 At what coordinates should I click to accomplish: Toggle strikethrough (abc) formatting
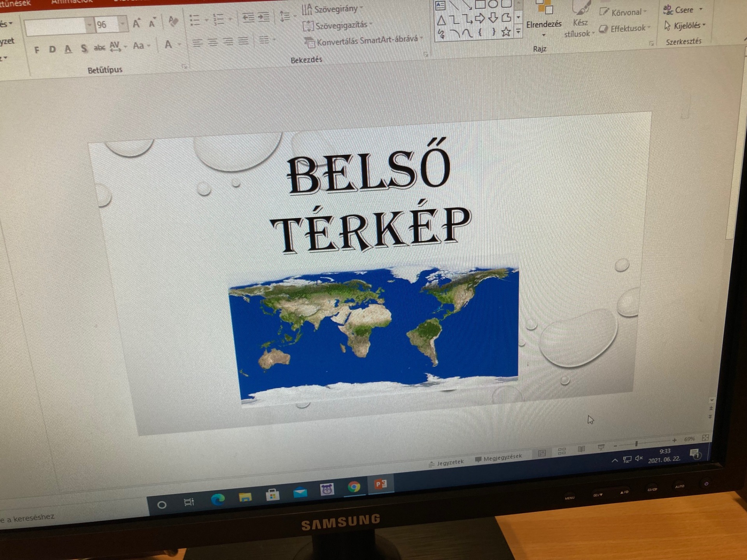[x=100, y=47]
